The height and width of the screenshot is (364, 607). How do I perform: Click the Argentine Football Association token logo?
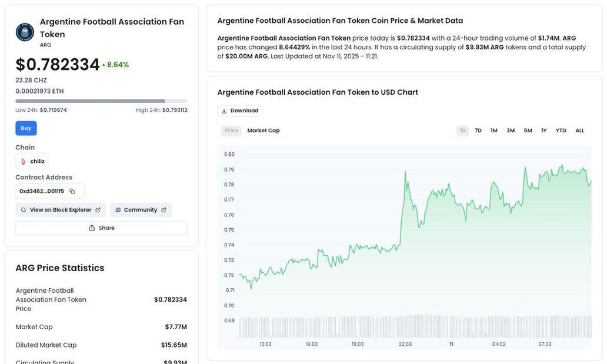click(x=25, y=32)
